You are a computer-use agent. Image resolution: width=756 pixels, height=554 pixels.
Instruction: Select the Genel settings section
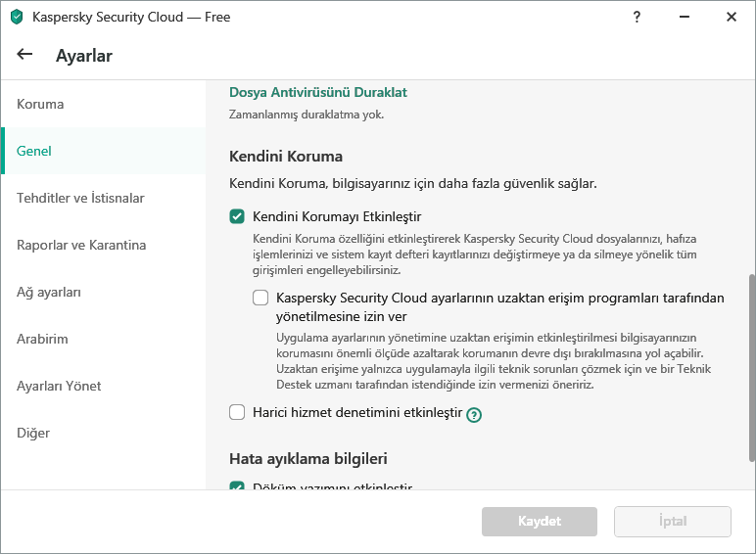[34, 151]
